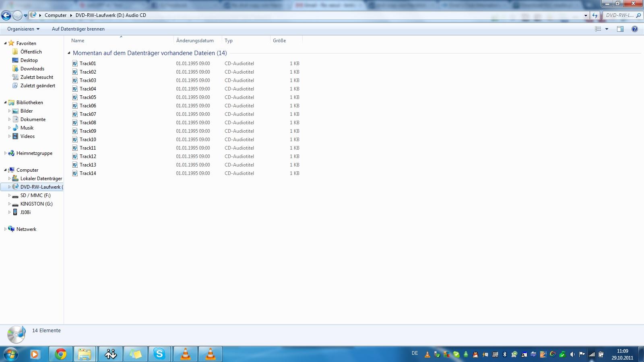Screen dimensions: 644x362
Task: Collapse the file group header arrow
Action: coord(69,53)
